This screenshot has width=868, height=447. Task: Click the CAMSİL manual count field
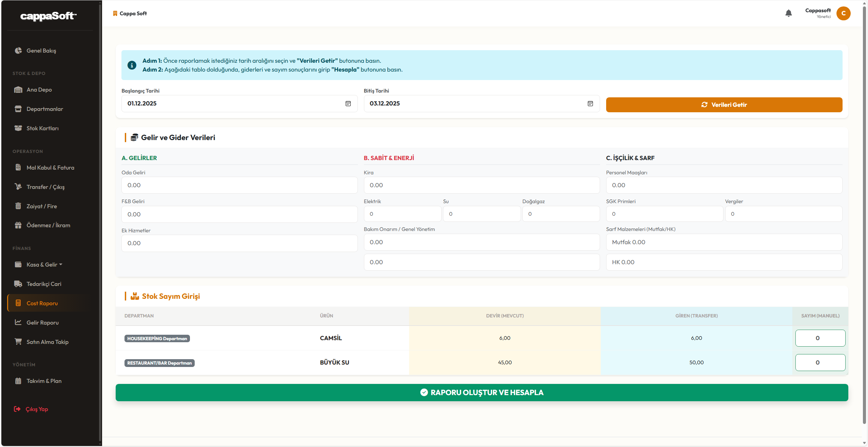(820, 338)
